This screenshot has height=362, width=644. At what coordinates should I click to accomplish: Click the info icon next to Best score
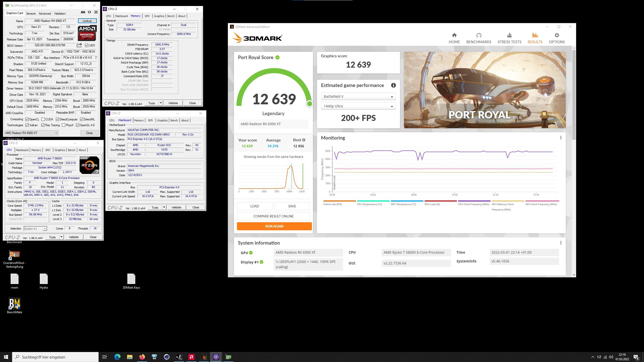(304, 140)
